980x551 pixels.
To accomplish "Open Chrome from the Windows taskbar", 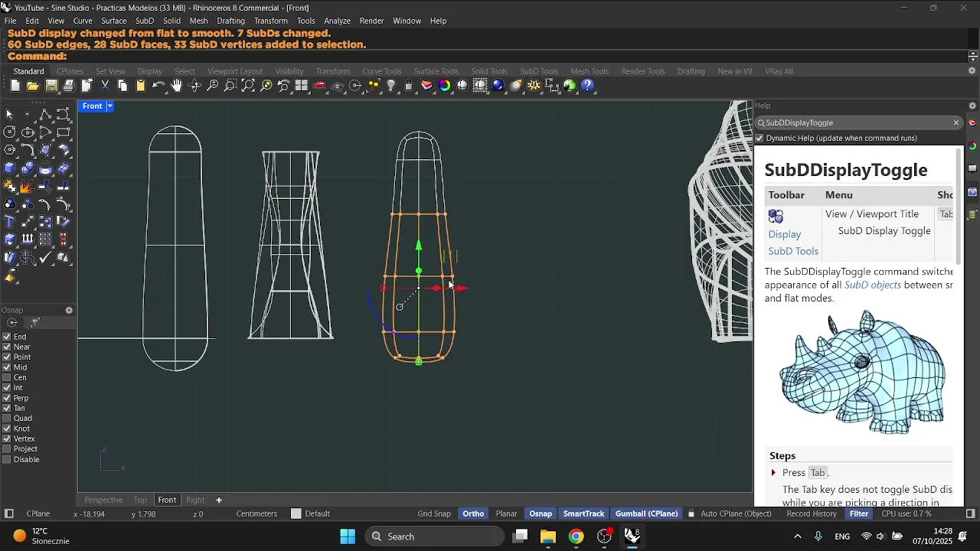I will pos(577,536).
